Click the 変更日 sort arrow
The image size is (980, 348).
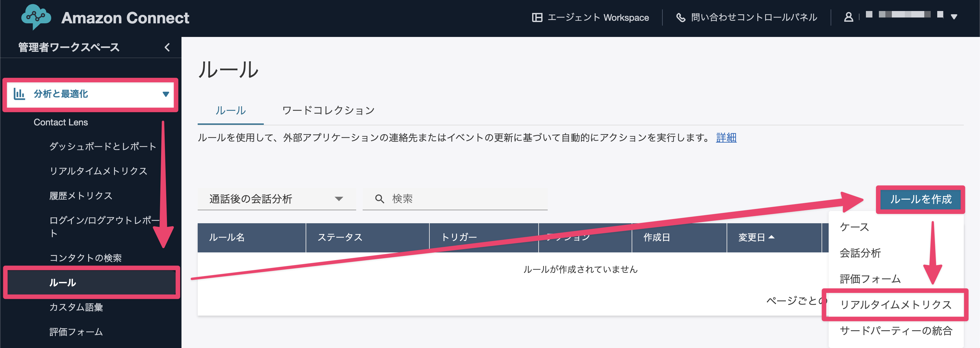point(772,237)
